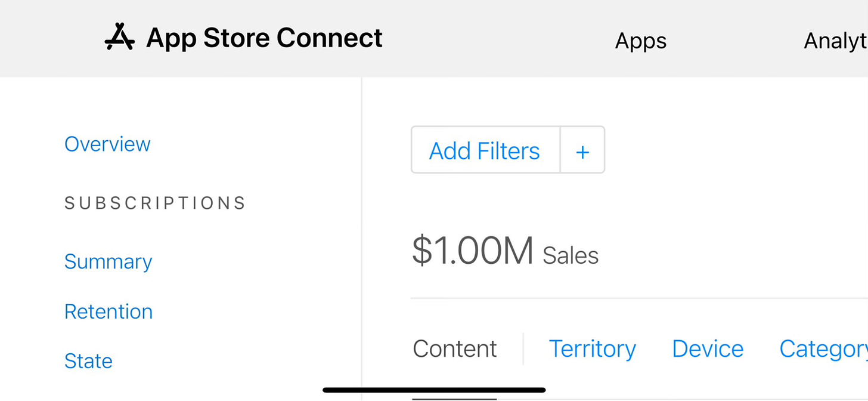Click the SUBSCRIPTIONS section header
Image resolution: width=868 pixels, height=401 pixels.
tap(155, 203)
